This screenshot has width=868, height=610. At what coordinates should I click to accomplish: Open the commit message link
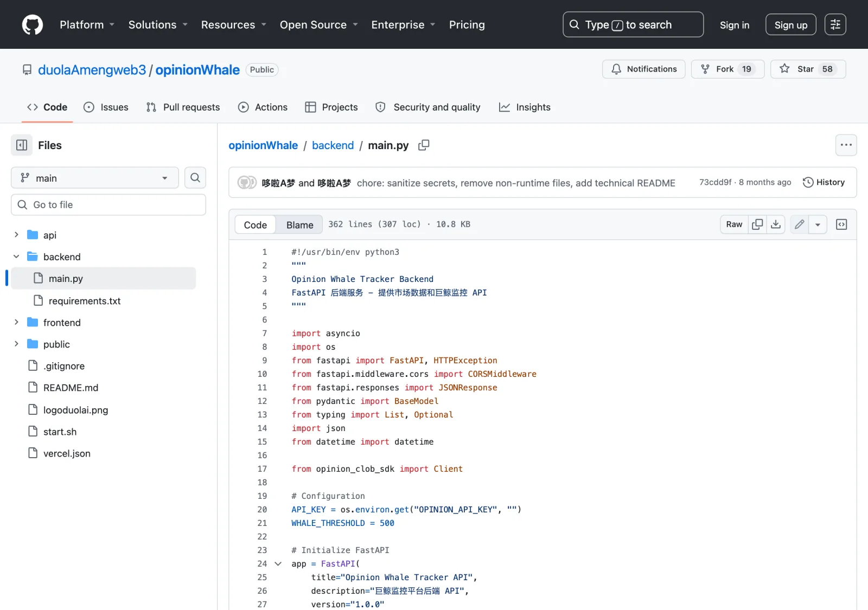(x=516, y=183)
